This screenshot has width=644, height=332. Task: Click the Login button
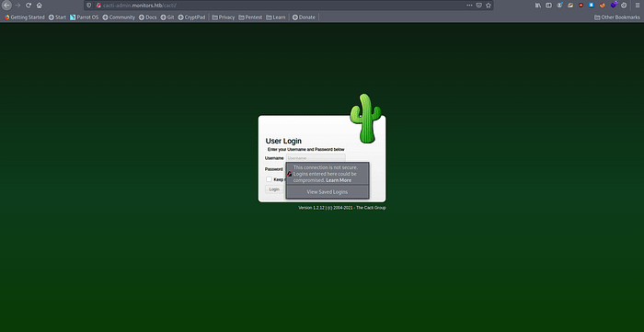click(x=274, y=189)
